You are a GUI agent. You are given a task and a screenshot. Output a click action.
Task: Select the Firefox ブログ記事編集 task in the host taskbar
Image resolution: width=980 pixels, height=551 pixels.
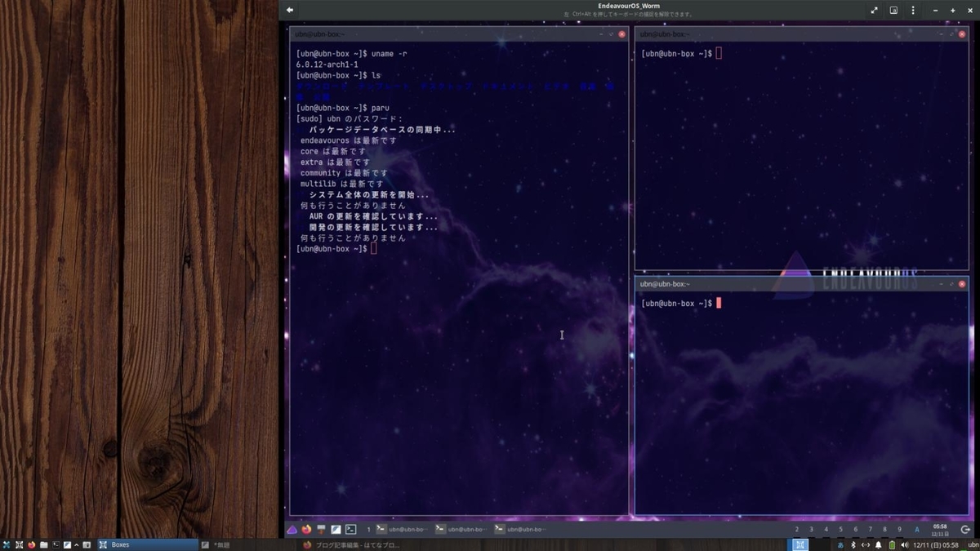pos(351,544)
